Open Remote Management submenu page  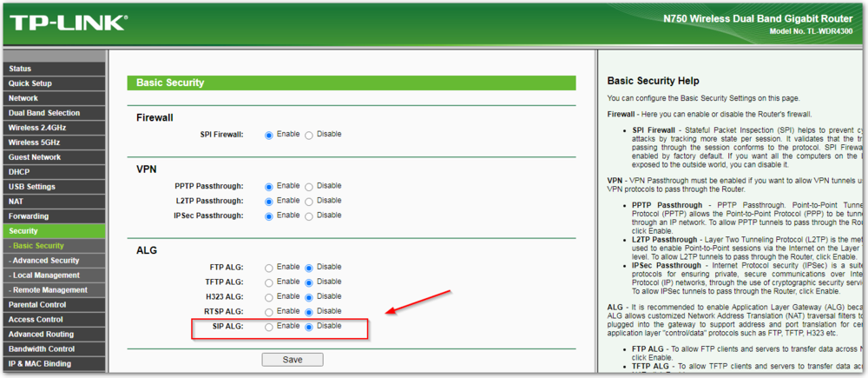point(49,290)
